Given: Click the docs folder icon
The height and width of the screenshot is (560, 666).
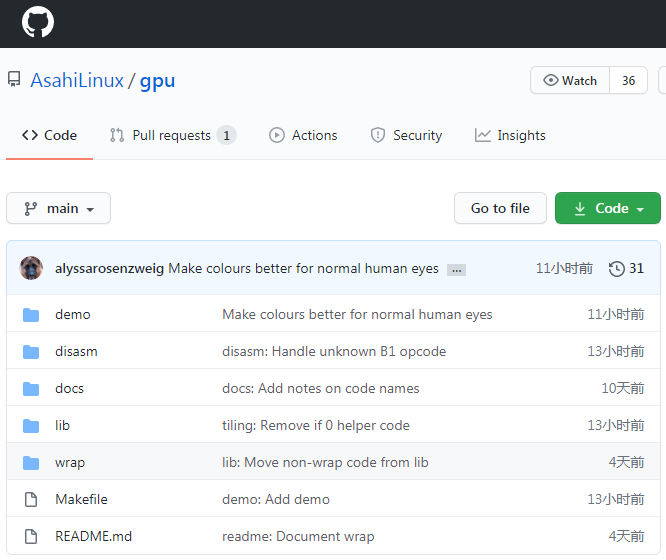Looking at the screenshot, I should tap(31, 389).
